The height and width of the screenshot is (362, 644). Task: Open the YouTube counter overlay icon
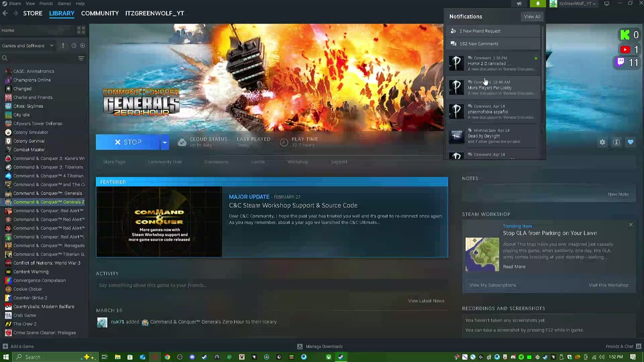[625, 49]
